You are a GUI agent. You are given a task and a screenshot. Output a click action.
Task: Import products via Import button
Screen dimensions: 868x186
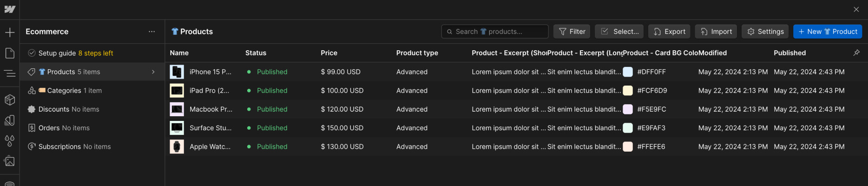click(716, 32)
